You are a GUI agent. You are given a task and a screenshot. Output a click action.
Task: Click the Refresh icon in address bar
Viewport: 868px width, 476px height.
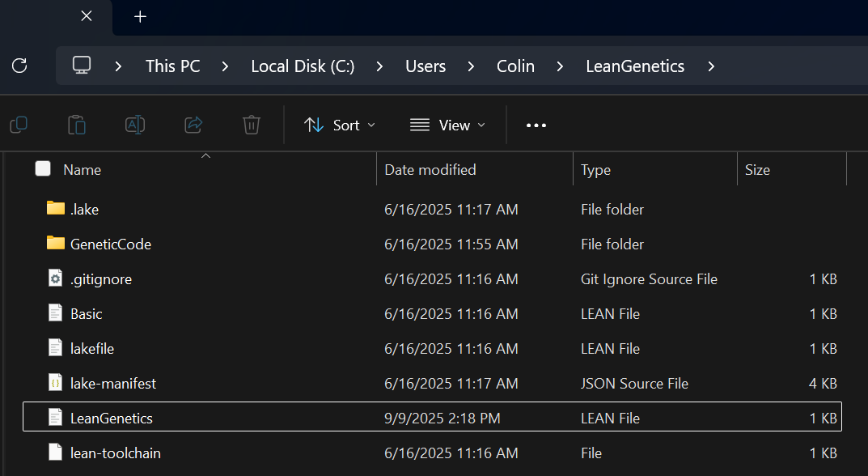click(x=20, y=66)
